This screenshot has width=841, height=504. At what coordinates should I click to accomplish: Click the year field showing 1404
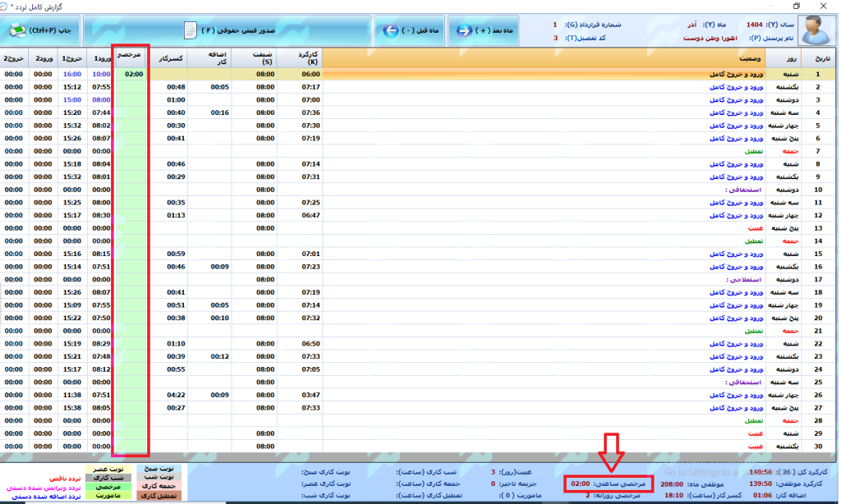(x=754, y=25)
